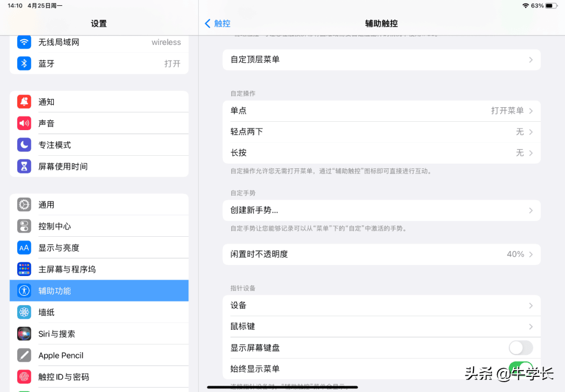The image size is (565, 392).
Task: Turn off the 始终显示菜单 switch
Action: coord(520,368)
